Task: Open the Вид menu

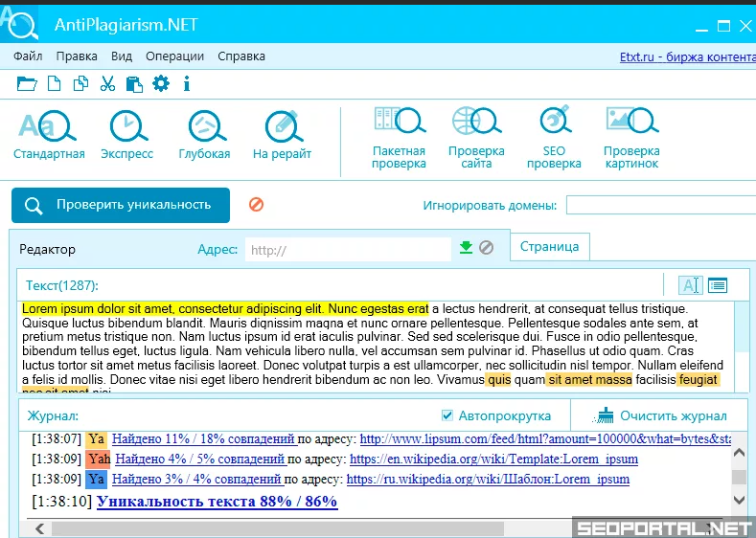Action: [x=122, y=56]
